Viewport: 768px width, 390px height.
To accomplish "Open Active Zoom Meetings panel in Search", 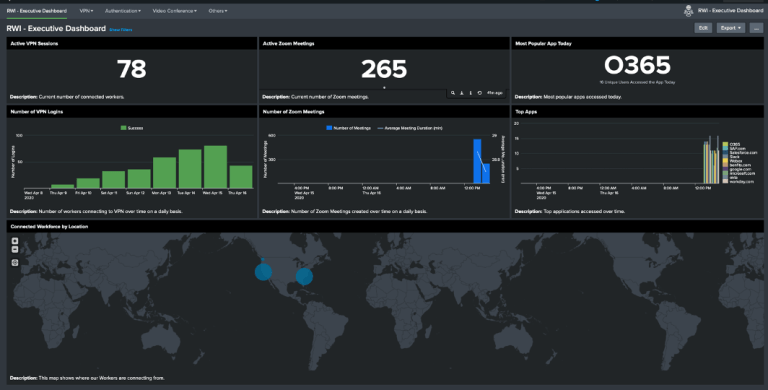I will 453,93.
